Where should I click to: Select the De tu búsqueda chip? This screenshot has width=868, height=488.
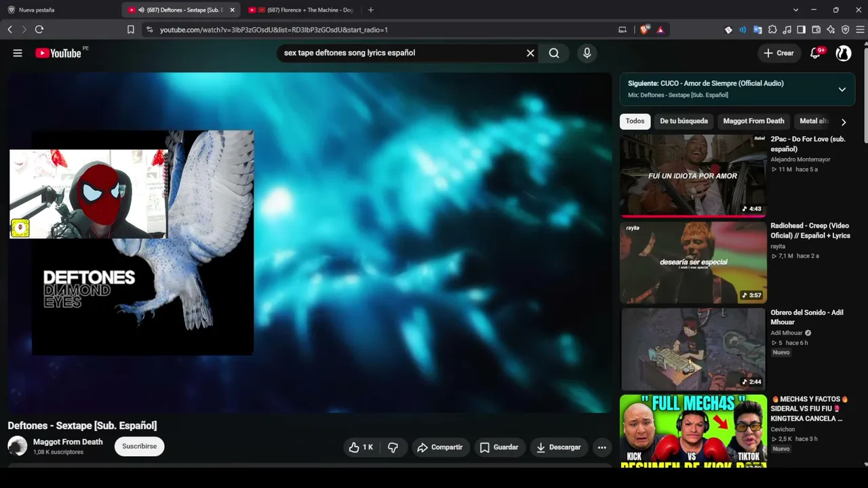click(x=684, y=121)
